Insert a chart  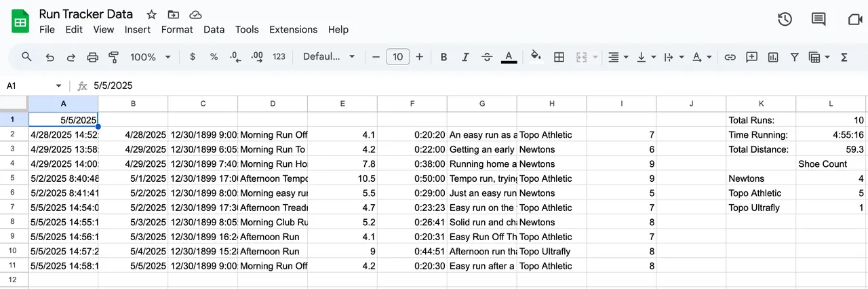click(772, 57)
